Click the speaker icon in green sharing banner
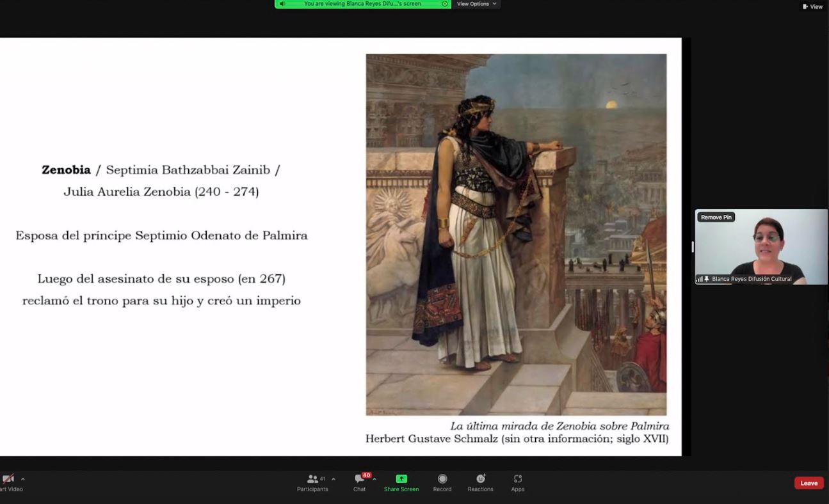Screen dimensions: 829x504 pyautogui.click(x=282, y=4)
